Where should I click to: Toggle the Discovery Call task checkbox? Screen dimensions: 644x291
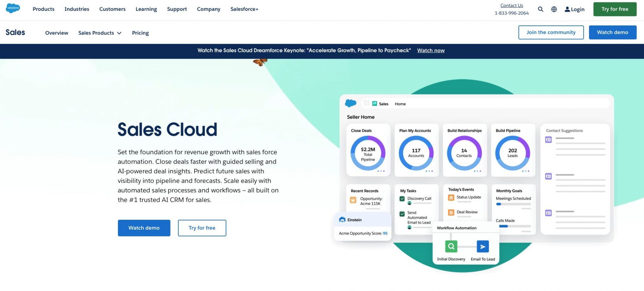click(x=402, y=199)
